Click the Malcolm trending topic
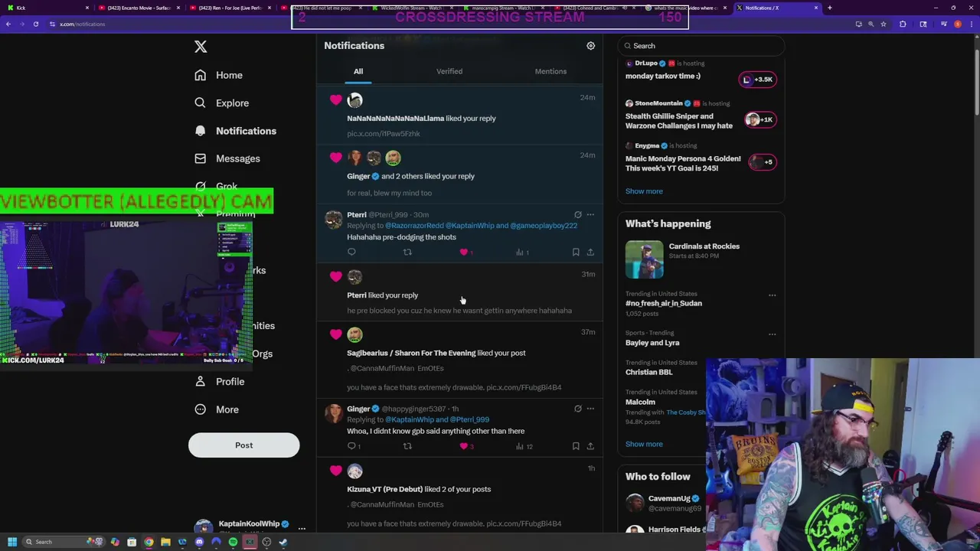 coord(640,402)
